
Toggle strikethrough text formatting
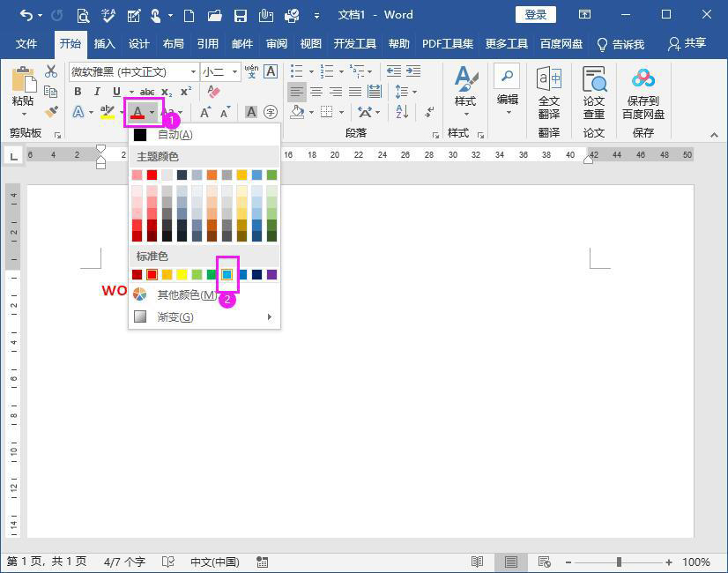(147, 92)
